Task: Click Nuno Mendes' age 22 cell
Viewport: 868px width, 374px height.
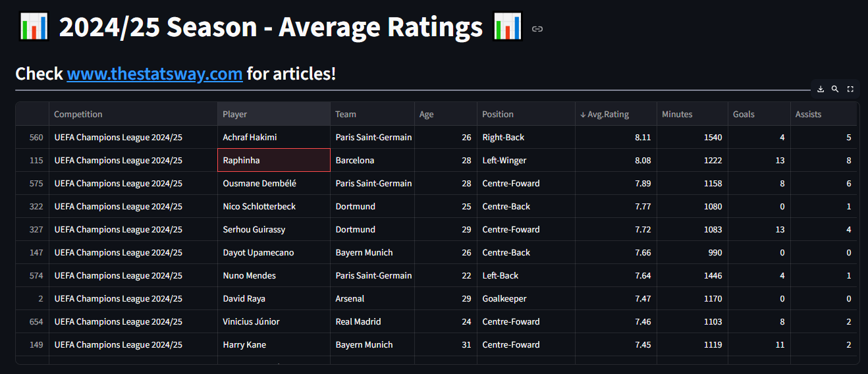Action: coord(446,275)
